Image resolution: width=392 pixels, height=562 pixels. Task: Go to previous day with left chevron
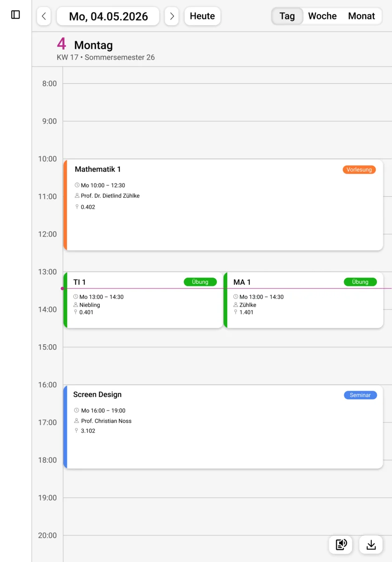click(44, 16)
